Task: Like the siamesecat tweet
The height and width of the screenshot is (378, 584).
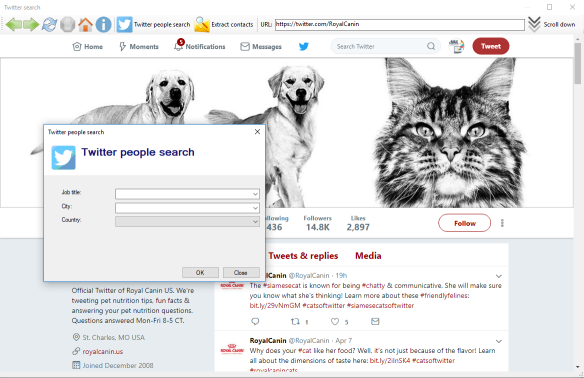Action: 335,321
